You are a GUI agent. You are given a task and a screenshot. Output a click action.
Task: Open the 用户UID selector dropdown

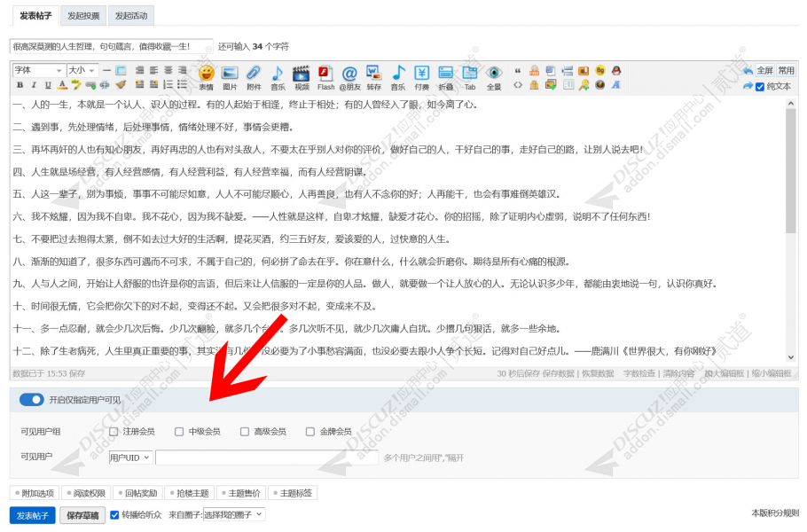coord(130,458)
